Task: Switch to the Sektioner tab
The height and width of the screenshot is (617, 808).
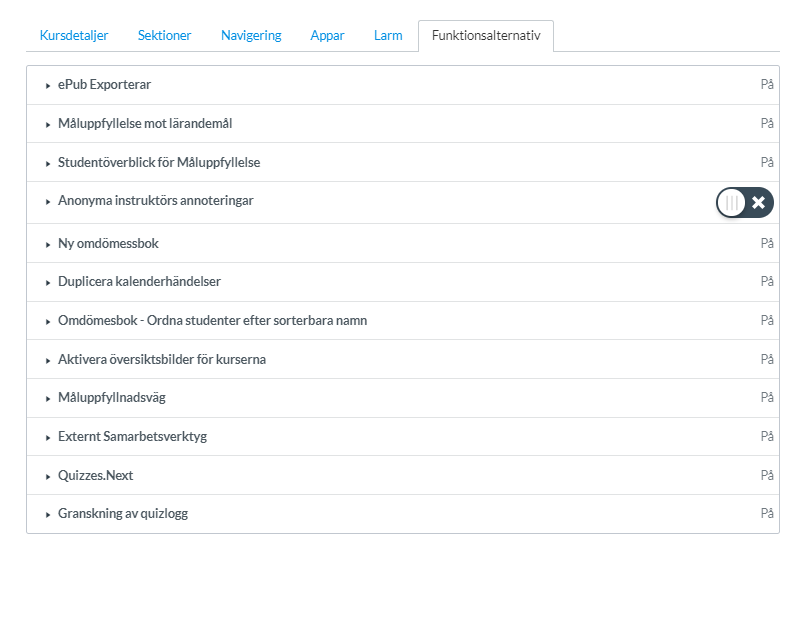Action: tap(164, 35)
